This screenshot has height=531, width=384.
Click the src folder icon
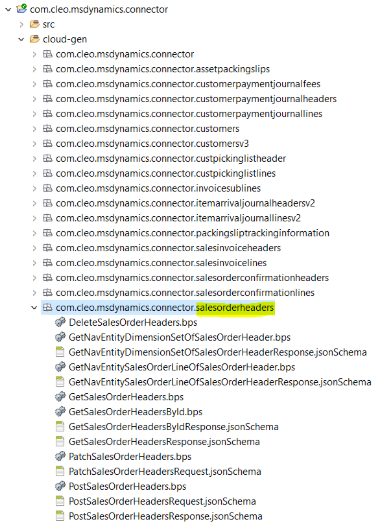pos(35,24)
